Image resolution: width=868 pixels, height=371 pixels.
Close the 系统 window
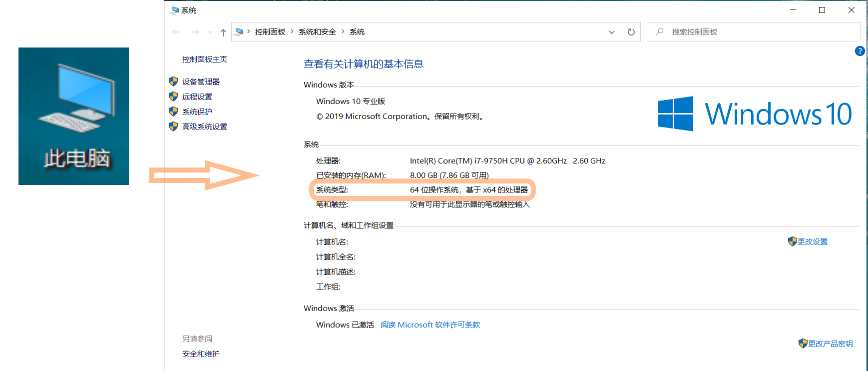pos(852,10)
